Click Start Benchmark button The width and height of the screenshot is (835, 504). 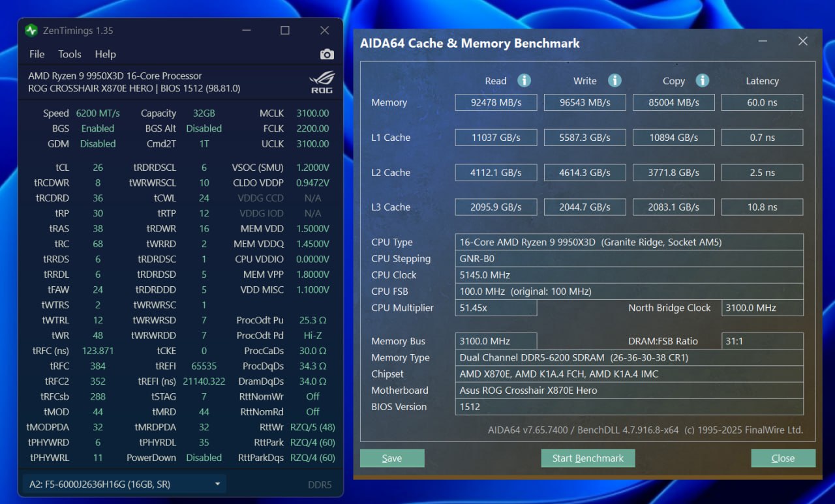588,458
